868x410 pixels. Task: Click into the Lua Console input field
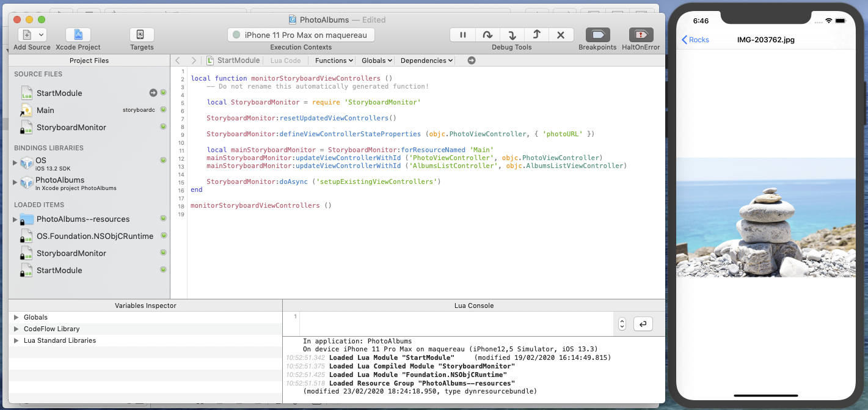coord(456,324)
